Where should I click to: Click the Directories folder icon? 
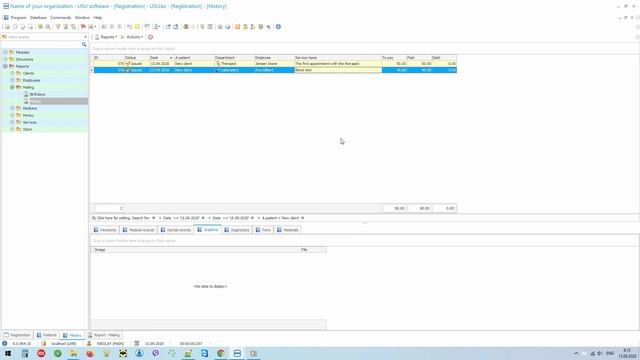pyautogui.click(x=12, y=59)
